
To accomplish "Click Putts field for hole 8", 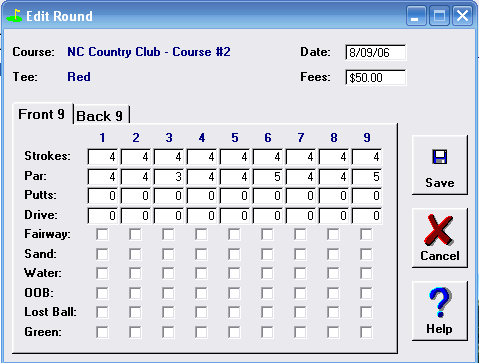I will click(x=334, y=196).
